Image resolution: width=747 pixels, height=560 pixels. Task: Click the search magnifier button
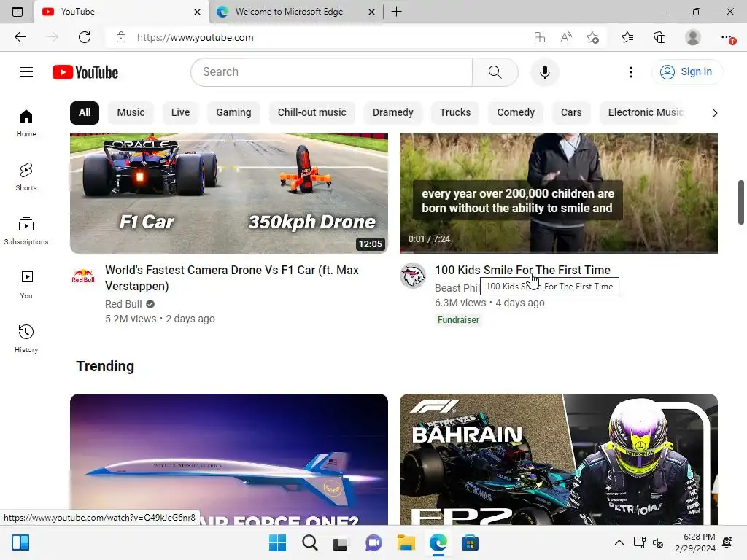[x=495, y=72]
